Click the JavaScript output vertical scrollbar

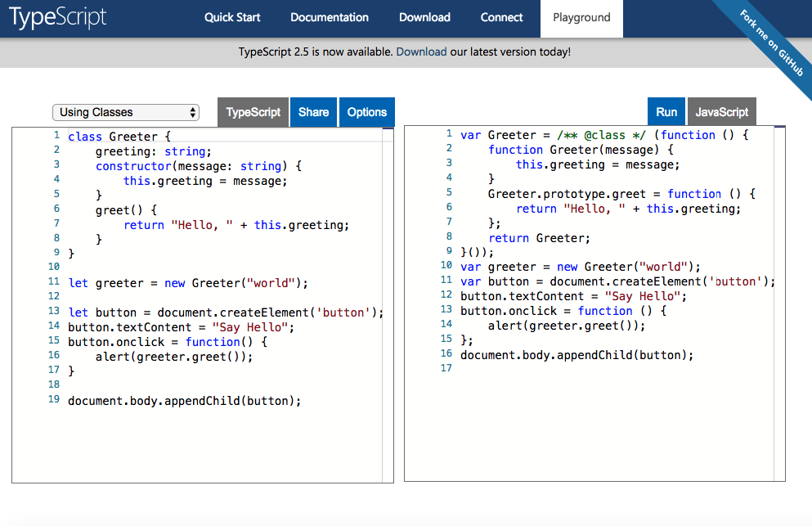(779, 303)
